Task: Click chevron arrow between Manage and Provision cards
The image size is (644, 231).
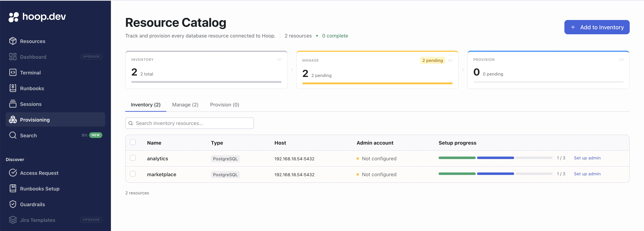Action: (463, 70)
